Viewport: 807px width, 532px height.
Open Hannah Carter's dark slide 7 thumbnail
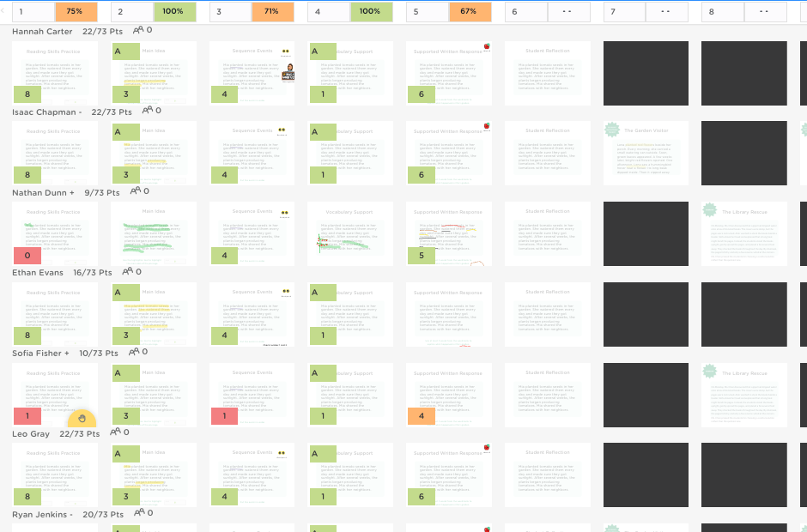(646, 73)
